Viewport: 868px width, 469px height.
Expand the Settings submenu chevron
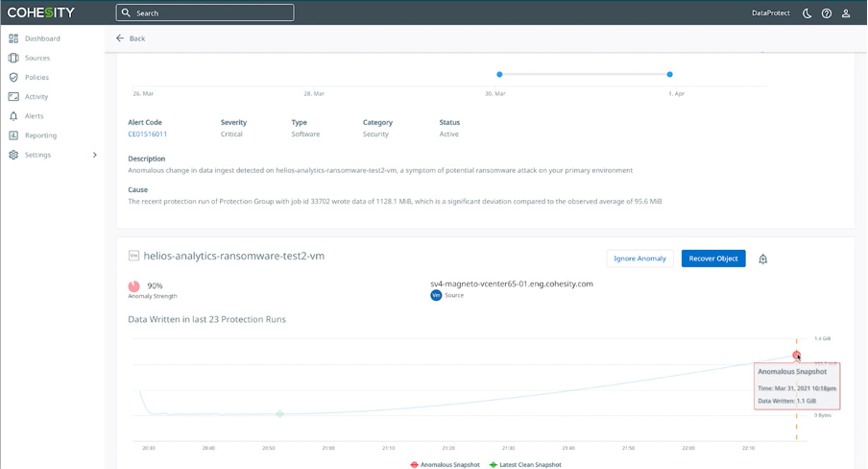point(95,155)
